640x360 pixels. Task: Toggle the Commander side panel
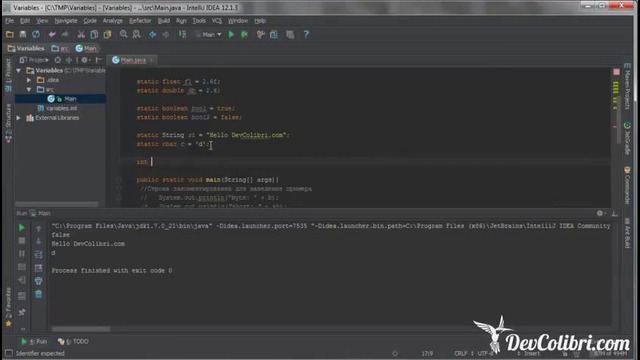pyautogui.click(x=627, y=185)
